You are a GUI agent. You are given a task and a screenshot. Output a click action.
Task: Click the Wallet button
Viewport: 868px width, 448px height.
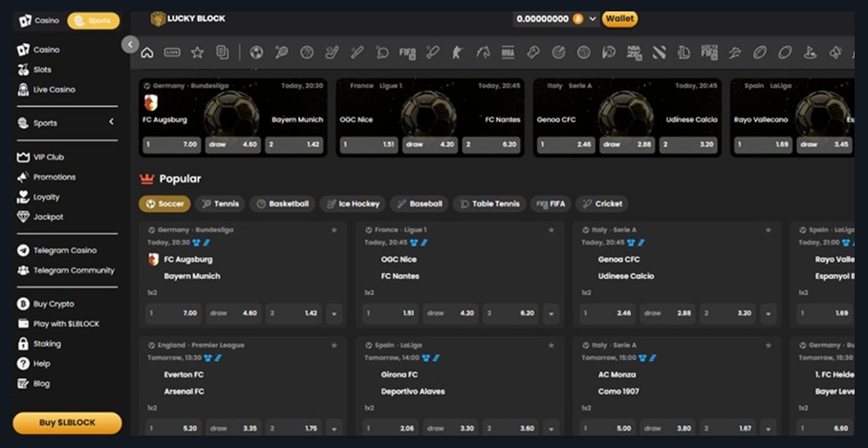[619, 18]
